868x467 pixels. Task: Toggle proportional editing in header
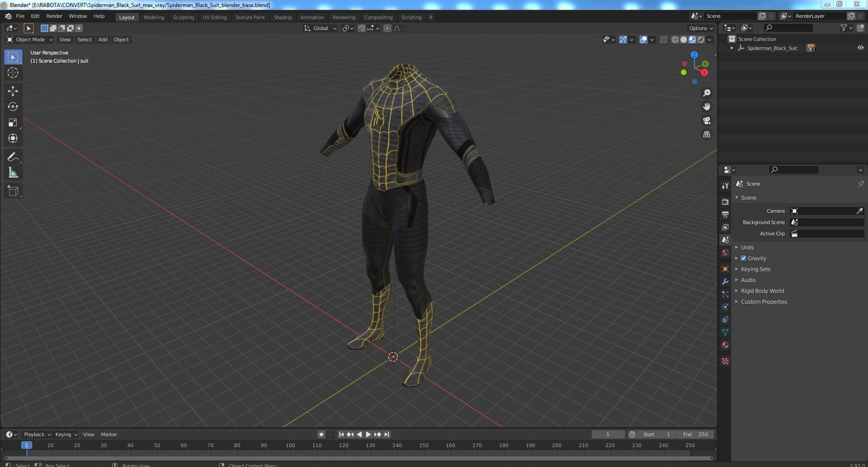click(x=387, y=28)
